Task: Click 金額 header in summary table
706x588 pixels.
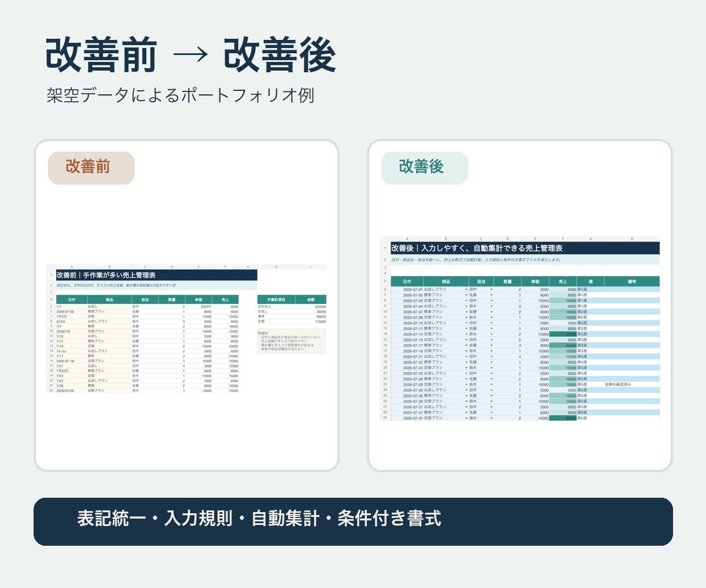Action: (311, 300)
